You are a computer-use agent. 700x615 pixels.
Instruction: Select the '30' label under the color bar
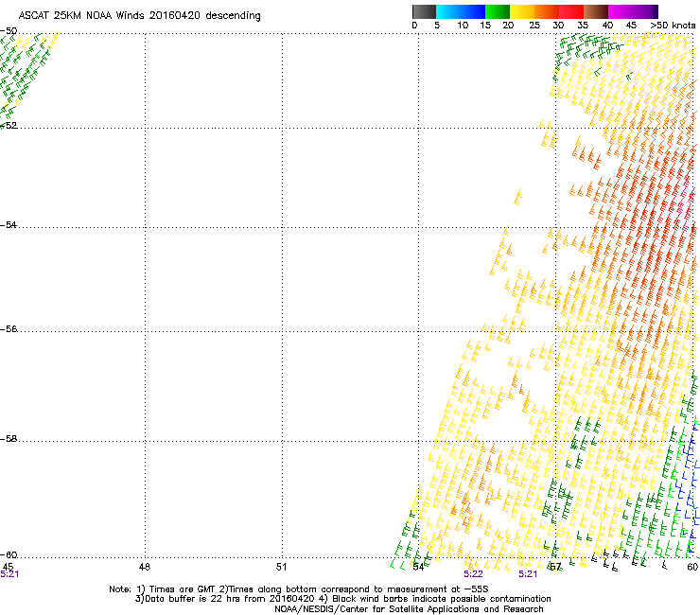[x=558, y=26]
